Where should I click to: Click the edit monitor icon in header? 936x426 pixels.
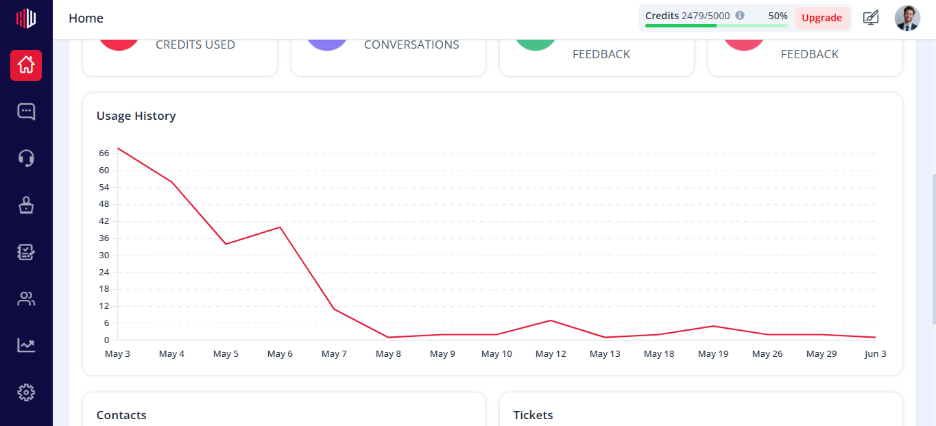(x=871, y=18)
